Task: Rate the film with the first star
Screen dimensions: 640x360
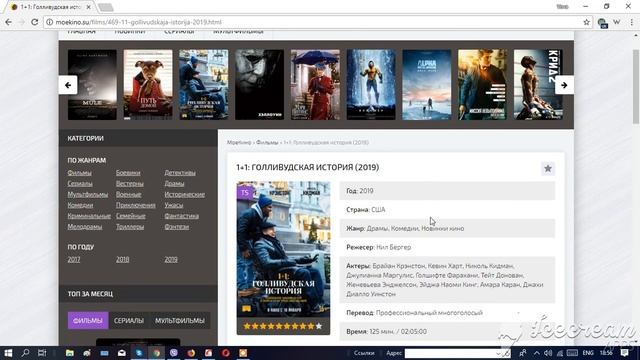Action: coord(247,326)
